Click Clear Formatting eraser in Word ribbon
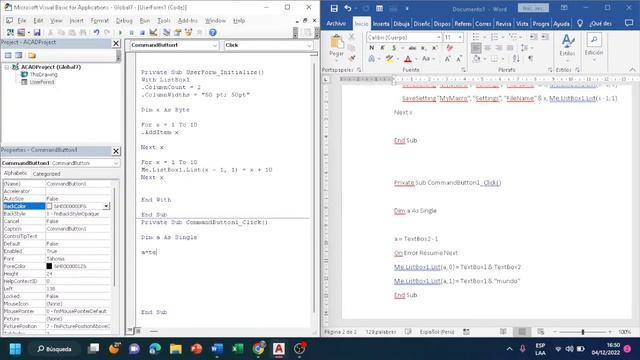 point(450,48)
